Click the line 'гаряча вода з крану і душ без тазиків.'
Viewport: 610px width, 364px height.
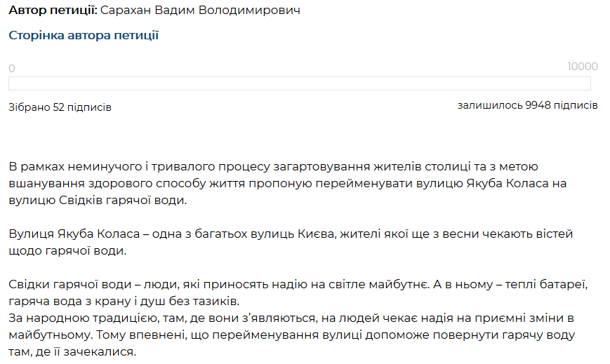124,302
